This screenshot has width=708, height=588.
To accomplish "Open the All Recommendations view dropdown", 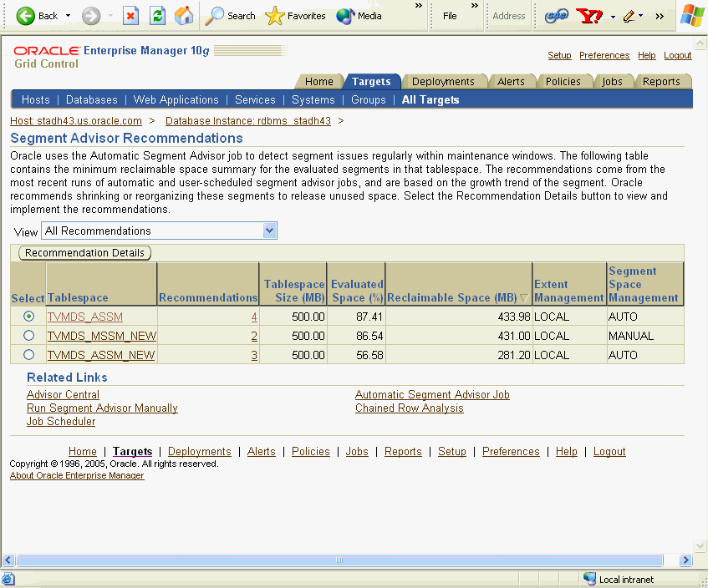I will click(x=271, y=230).
